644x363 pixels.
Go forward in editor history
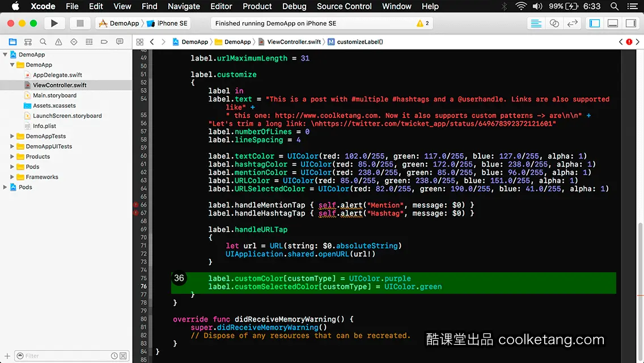163,42
